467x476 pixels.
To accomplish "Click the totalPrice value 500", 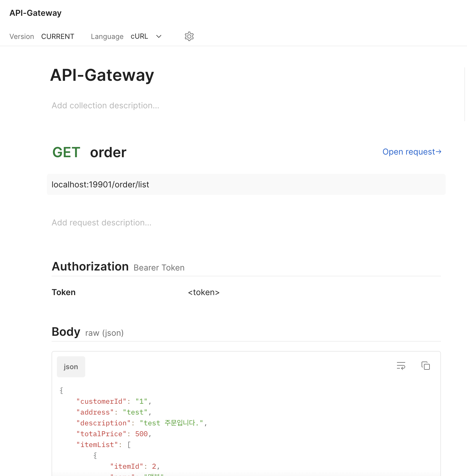I will (x=142, y=434).
